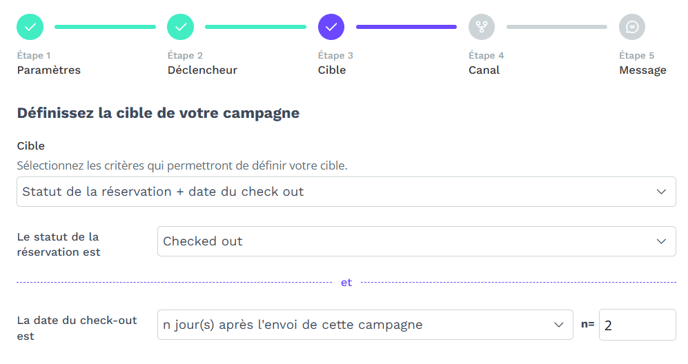688x364 pixels.
Task: Click the Étape 2 green checkmark circle
Action: (x=180, y=27)
